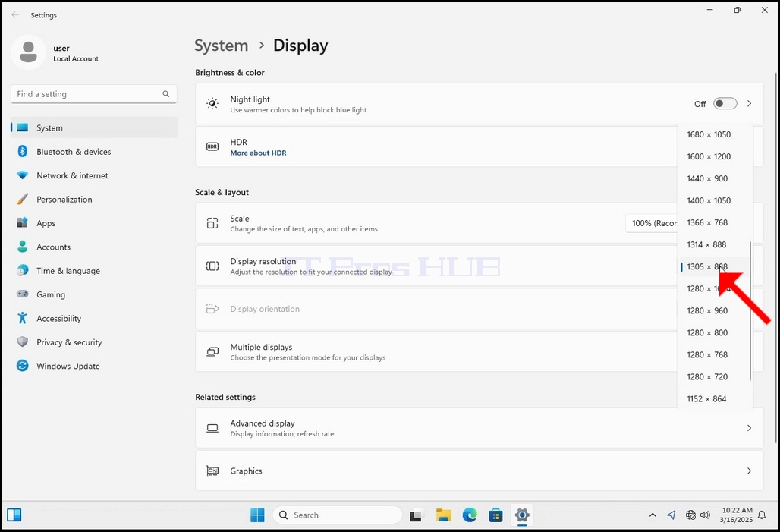Open the notification bell icon
Viewport: 780px width, 532px height.
point(762,515)
